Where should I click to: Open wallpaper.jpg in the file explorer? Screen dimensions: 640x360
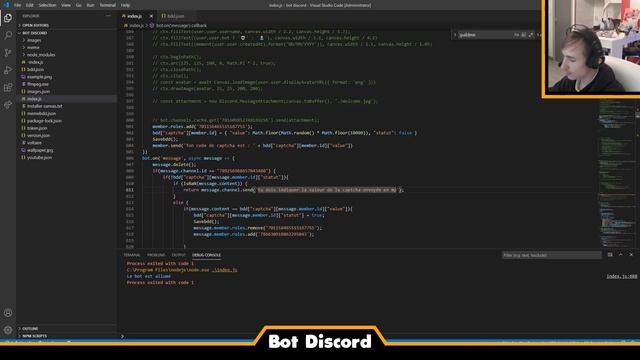40,150
